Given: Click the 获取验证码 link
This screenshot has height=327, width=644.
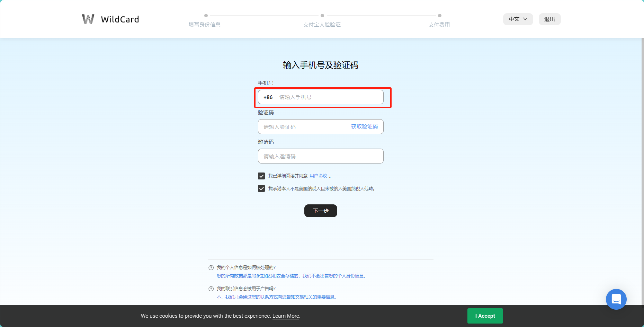Looking at the screenshot, I should pos(364,126).
